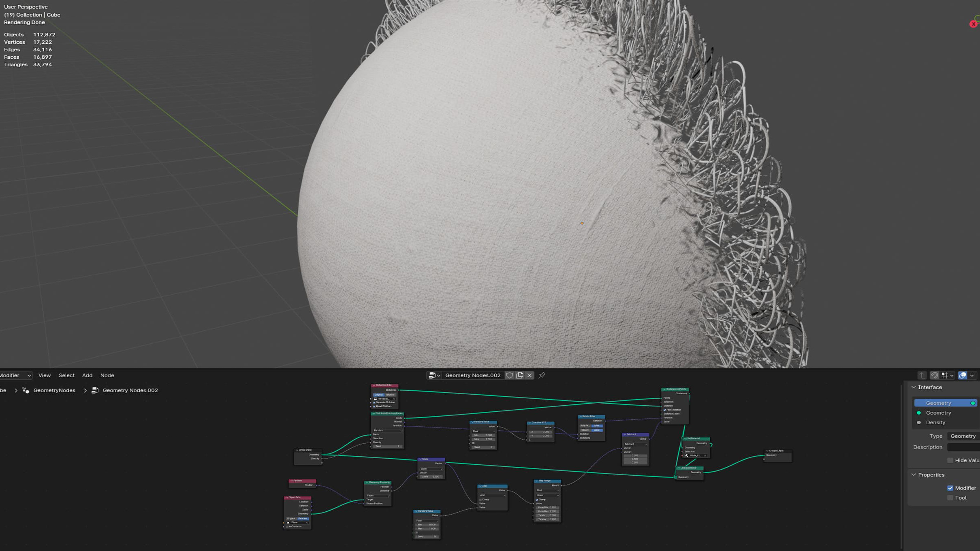Open the socket Type Geometry dropdown
This screenshot has height=551, width=980.
tap(963, 436)
